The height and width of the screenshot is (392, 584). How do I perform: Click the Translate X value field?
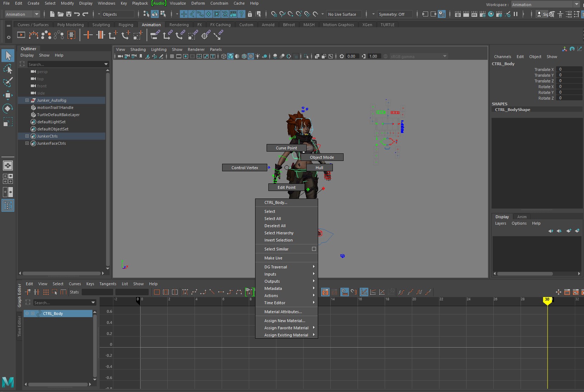[x=569, y=70]
